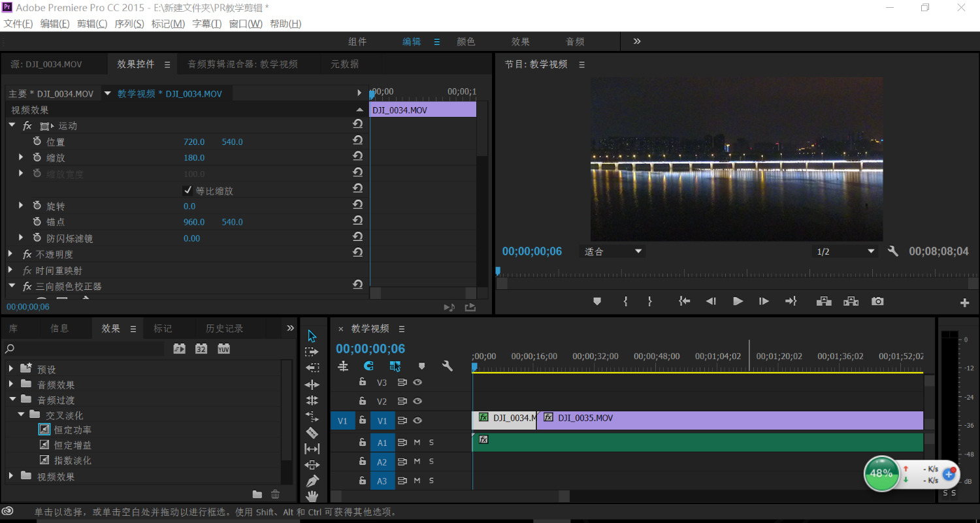Click the 720.0 position X value
The height and width of the screenshot is (523, 980).
point(194,142)
